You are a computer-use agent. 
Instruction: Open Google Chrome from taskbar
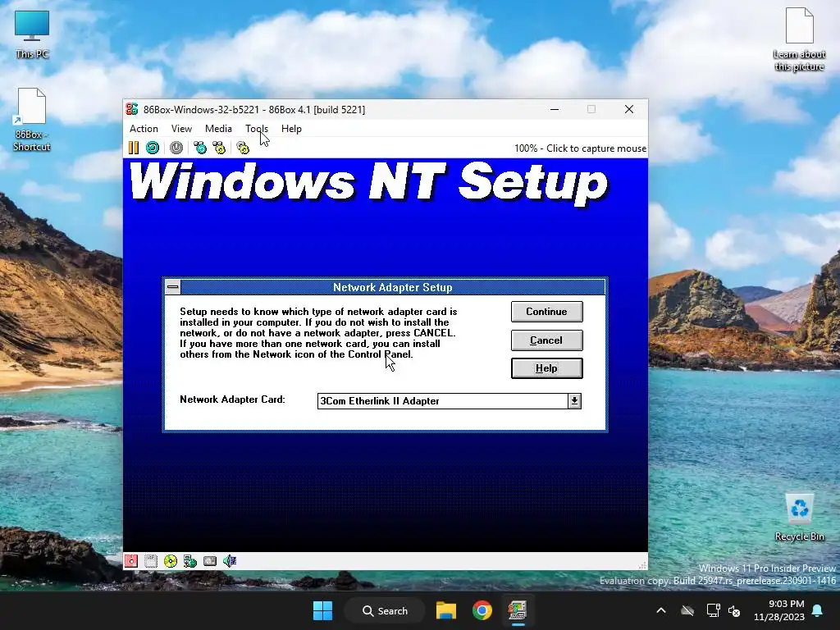(x=482, y=610)
